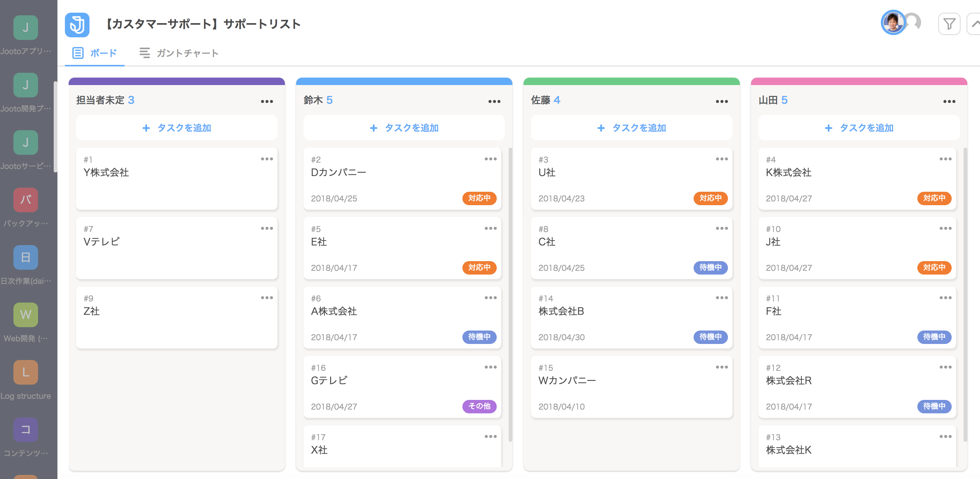Open the Jootoアプリ project in sidebar

[25, 28]
